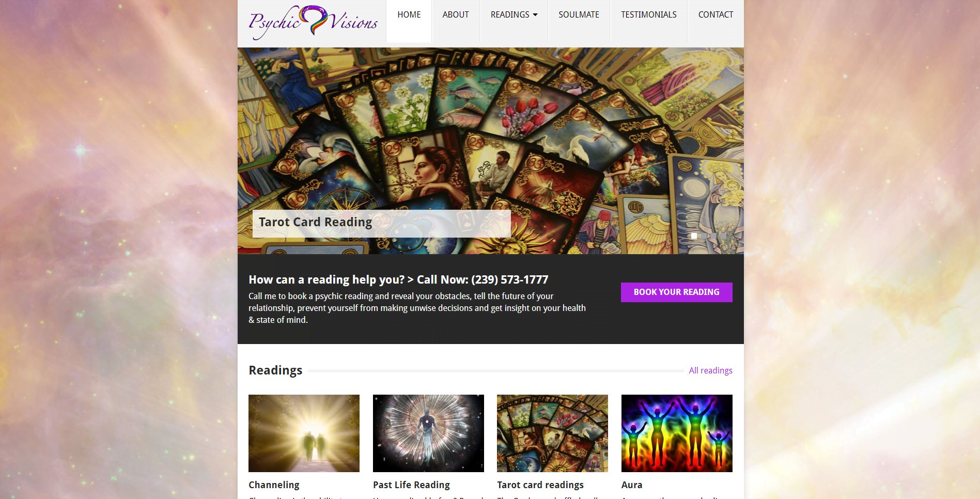Switch to the fourth slider dot
The height and width of the screenshot is (499, 980).
pyautogui.click(x=723, y=236)
